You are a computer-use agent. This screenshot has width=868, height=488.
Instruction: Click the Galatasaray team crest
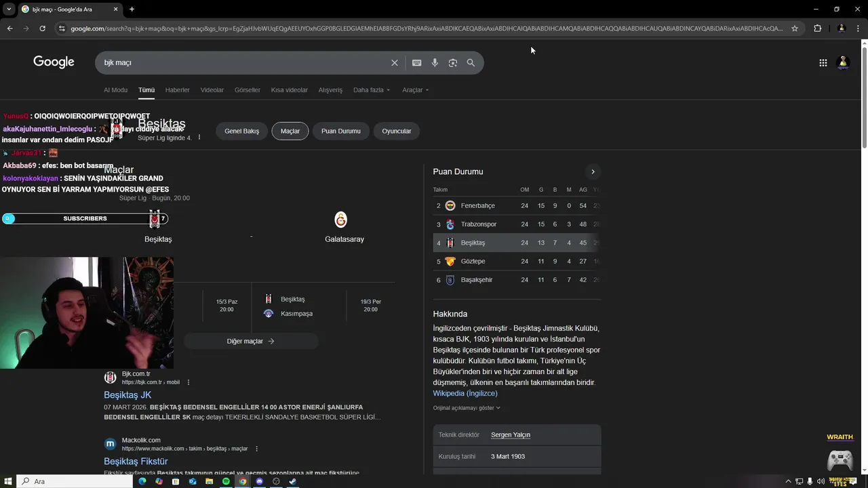point(340,220)
